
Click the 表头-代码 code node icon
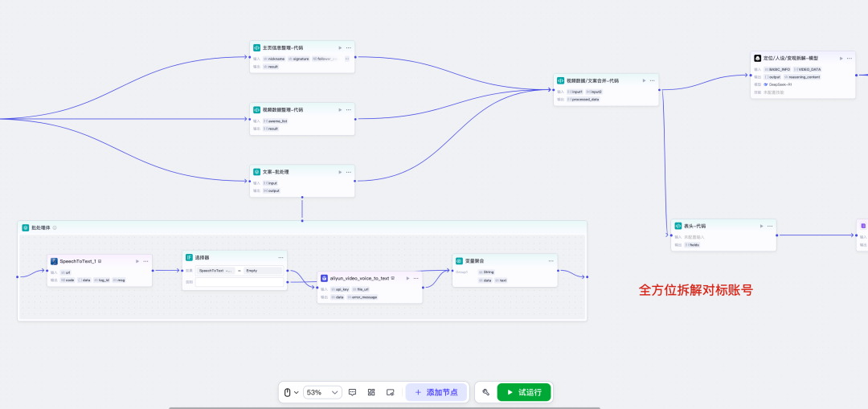click(x=678, y=226)
